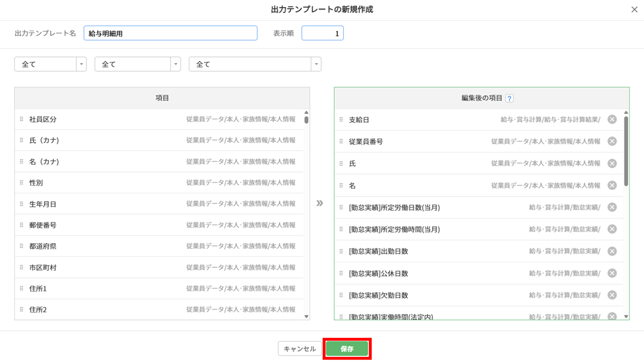Click scroll-down arrow of left 項目 list
The image size is (644, 363).
306,317
